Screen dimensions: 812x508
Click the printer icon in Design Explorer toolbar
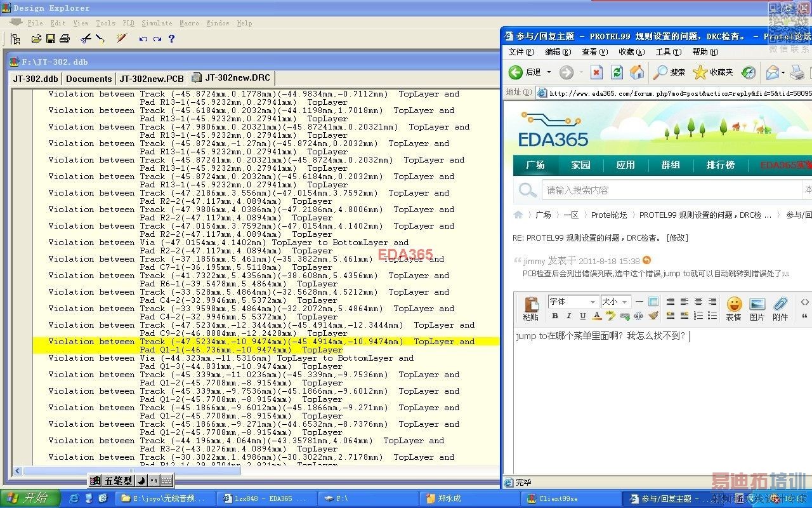coord(64,39)
